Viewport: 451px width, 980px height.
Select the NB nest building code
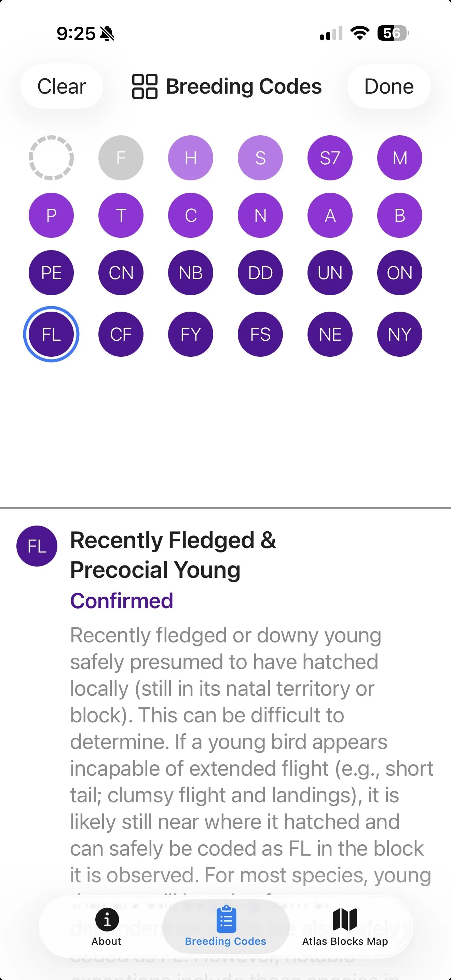[191, 272]
